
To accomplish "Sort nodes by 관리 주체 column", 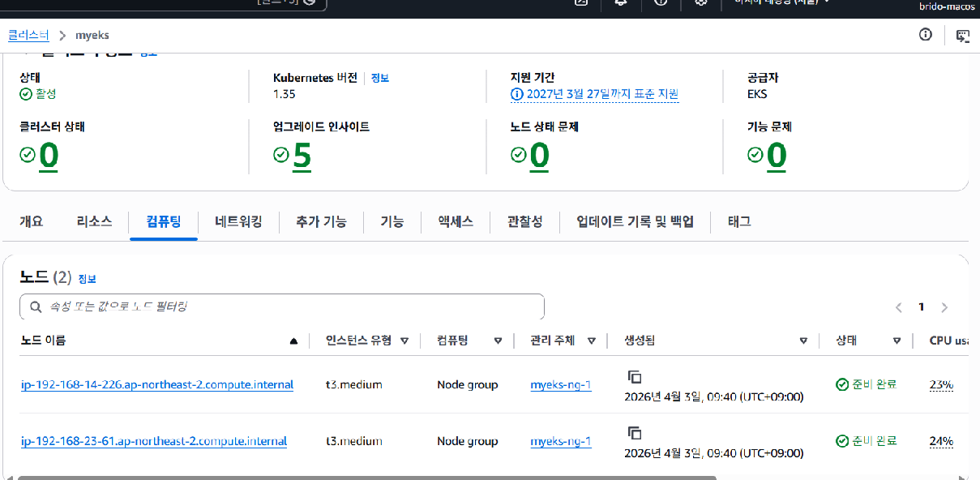I will tap(592, 341).
